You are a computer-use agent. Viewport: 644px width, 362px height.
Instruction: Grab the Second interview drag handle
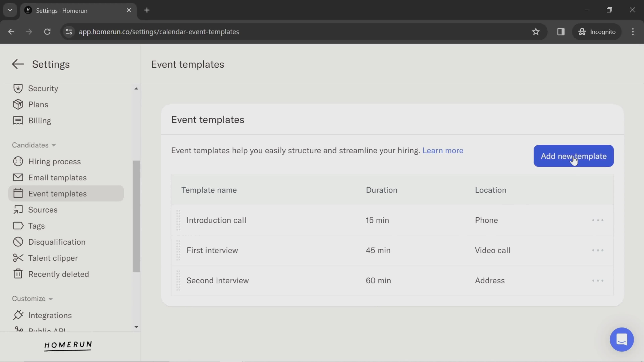178,281
